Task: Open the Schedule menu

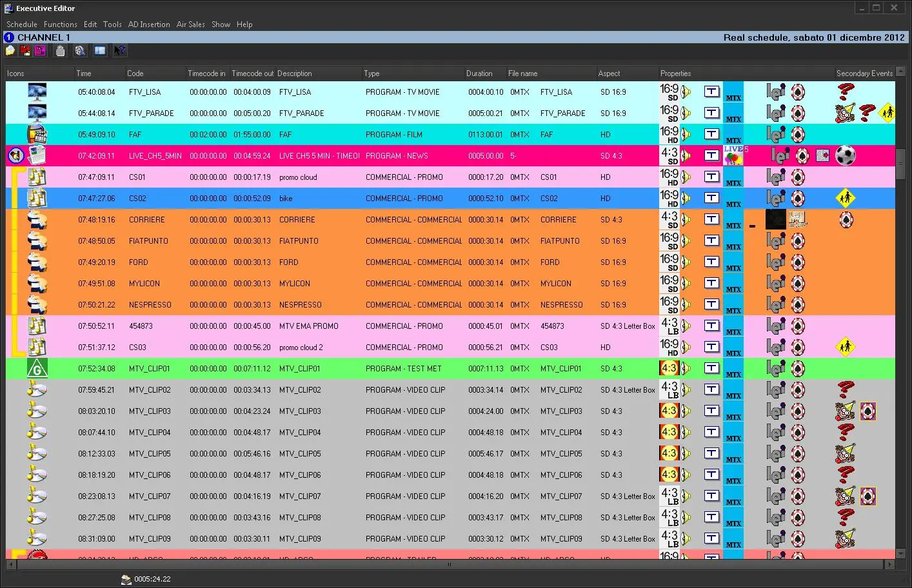Action: [x=22, y=24]
